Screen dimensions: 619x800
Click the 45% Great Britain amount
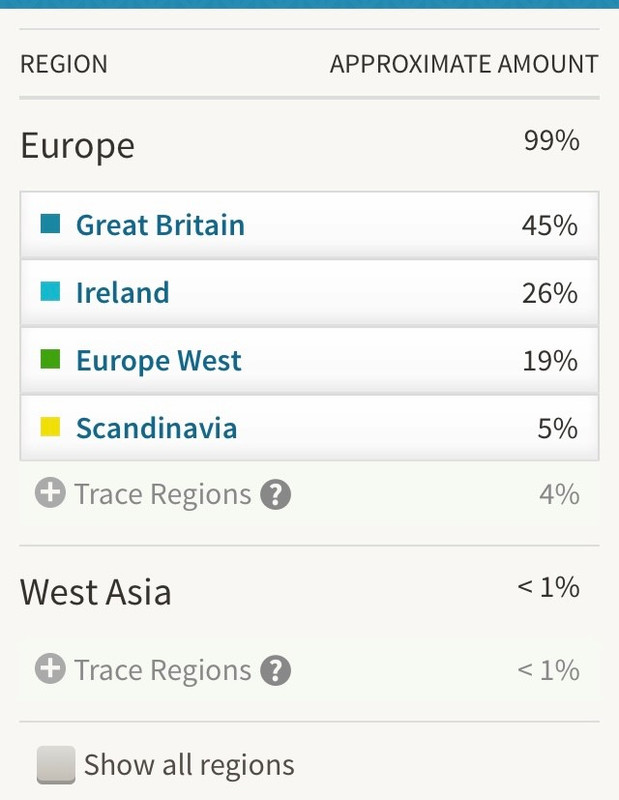click(x=550, y=225)
